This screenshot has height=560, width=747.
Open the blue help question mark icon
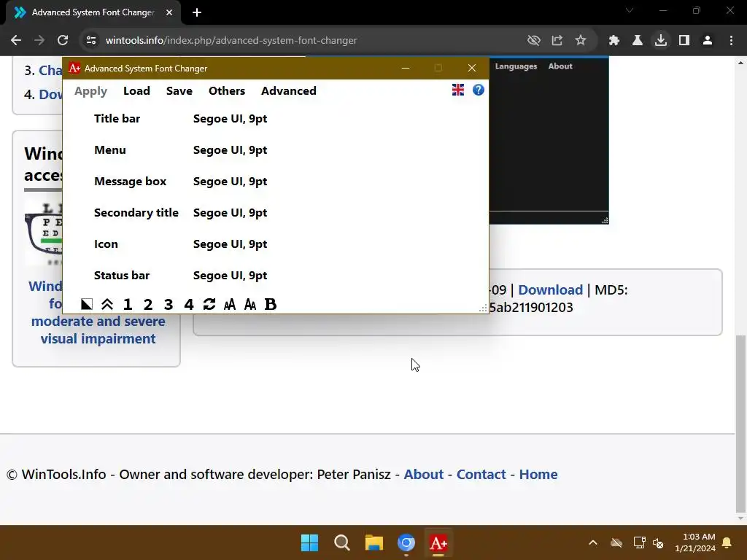pos(479,90)
